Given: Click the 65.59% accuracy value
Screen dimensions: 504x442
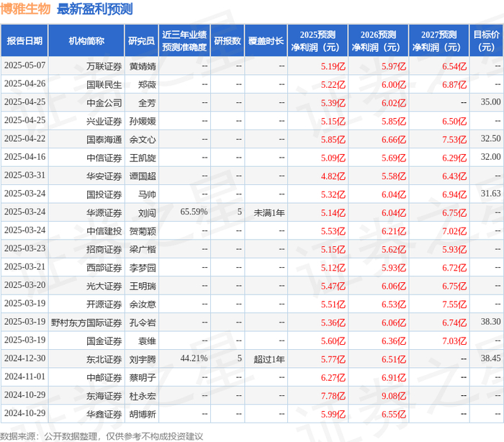Looking at the screenshot, I should 194,212.
